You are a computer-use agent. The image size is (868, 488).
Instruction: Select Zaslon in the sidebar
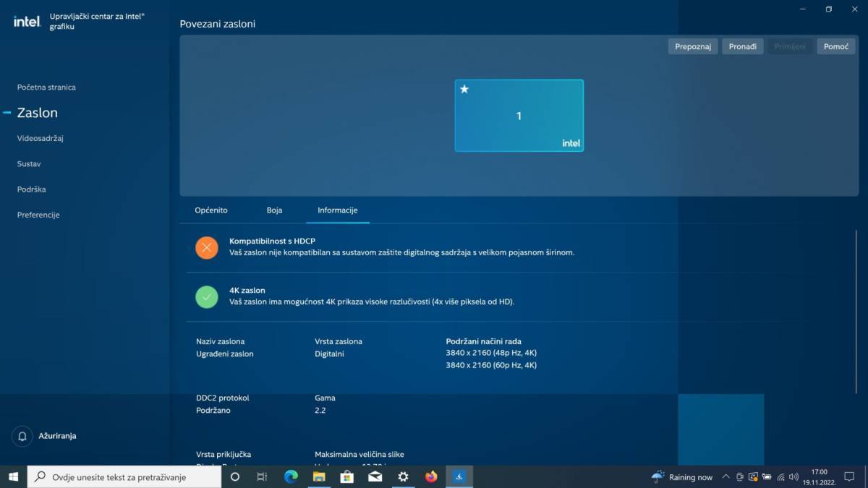coord(37,113)
